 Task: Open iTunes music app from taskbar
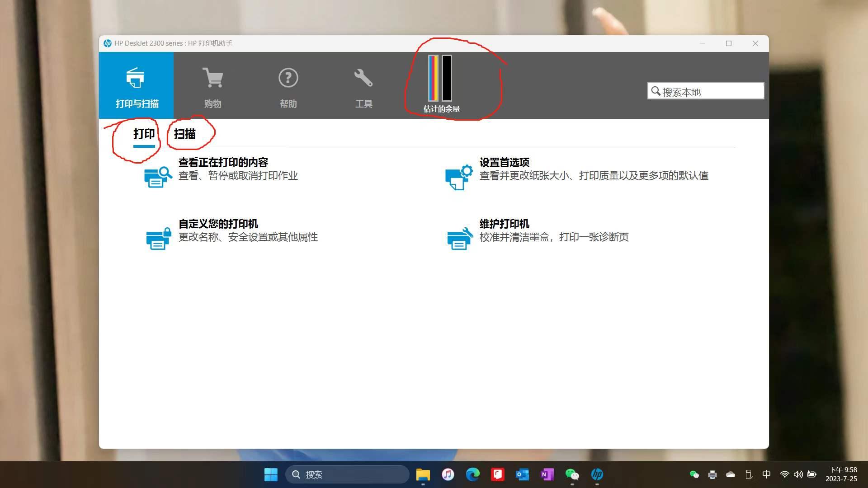(448, 474)
